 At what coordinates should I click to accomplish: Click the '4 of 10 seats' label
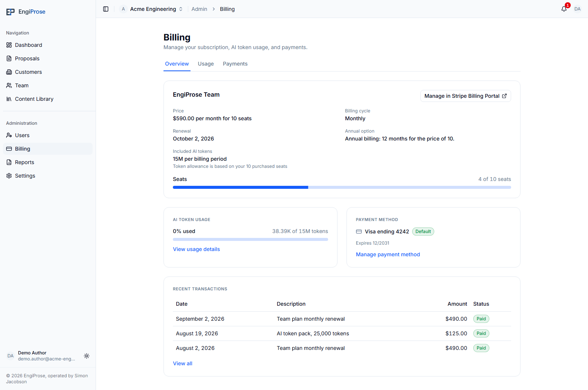click(x=495, y=179)
